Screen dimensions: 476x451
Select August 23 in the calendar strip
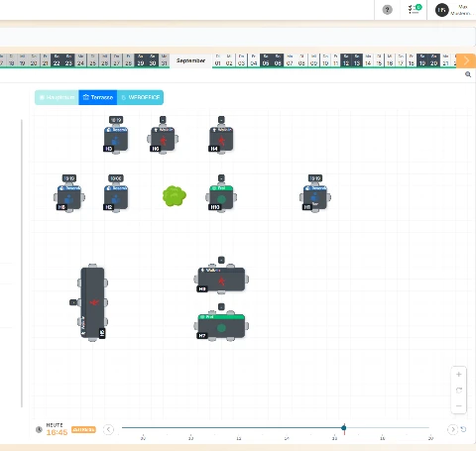coord(68,60)
